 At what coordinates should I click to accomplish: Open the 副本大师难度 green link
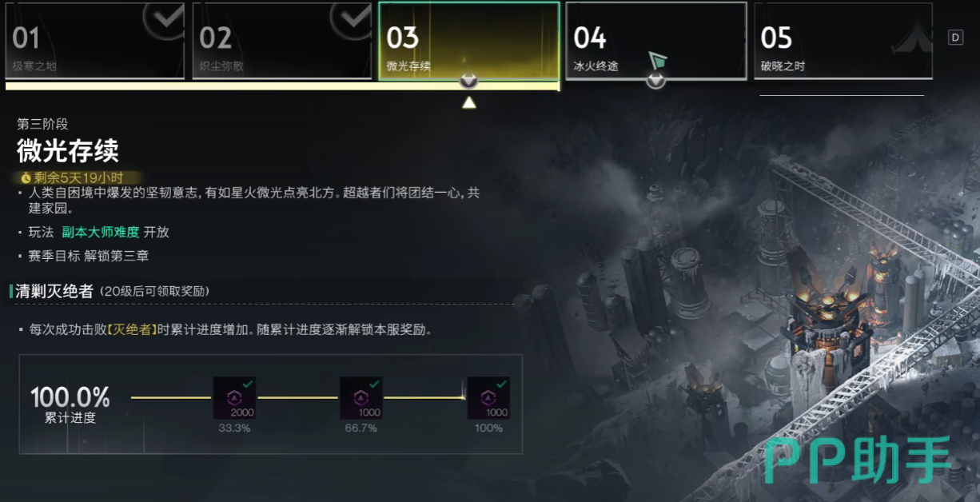(x=101, y=232)
